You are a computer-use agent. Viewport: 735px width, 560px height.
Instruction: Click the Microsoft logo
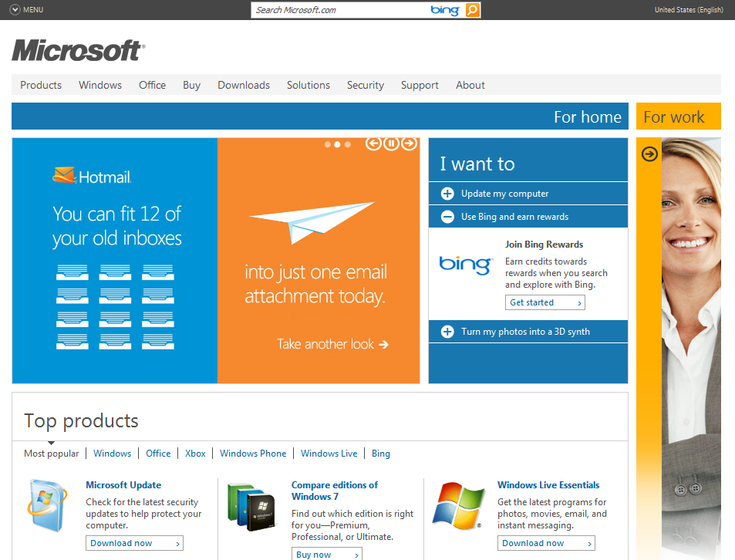pos(78,51)
